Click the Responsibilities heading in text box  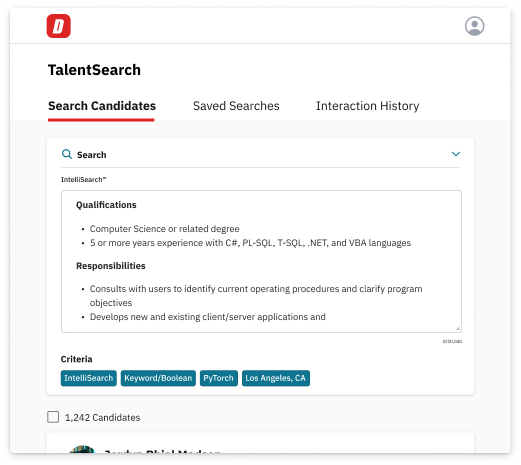point(111,266)
